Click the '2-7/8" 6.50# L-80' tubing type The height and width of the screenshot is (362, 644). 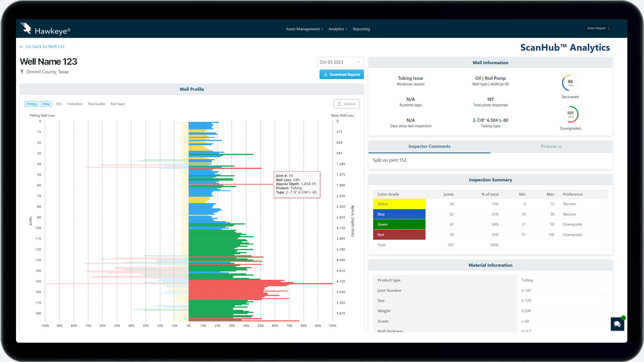[x=490, y=120]
